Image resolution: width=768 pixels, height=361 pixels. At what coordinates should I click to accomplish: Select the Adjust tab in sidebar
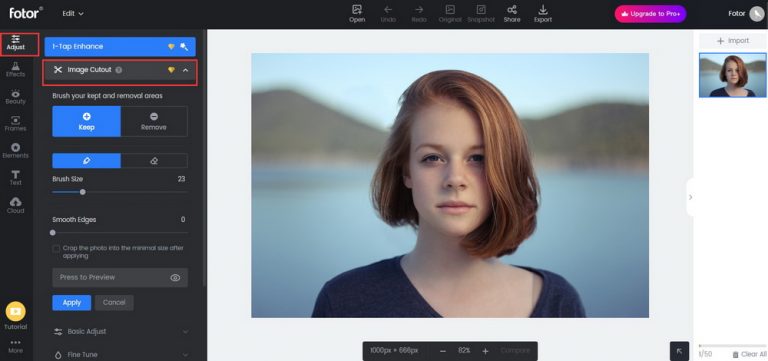16,43
